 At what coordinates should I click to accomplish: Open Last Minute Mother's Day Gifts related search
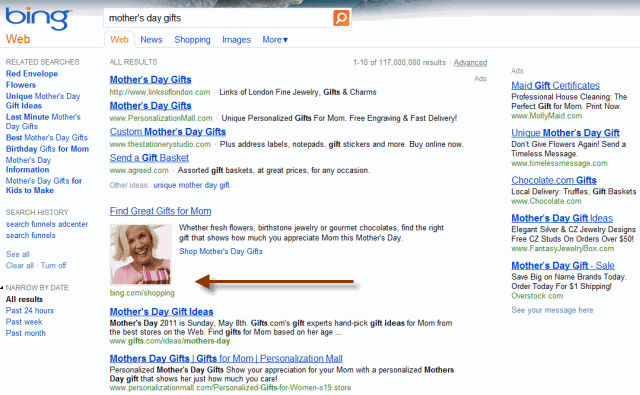click(x=43, y=122)
